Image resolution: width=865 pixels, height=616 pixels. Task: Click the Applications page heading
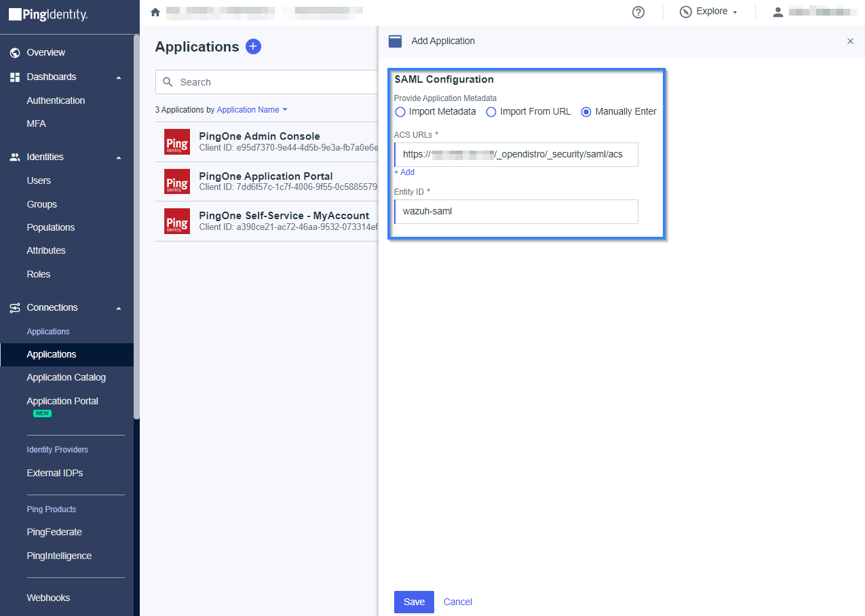click(x=197, y=47)
